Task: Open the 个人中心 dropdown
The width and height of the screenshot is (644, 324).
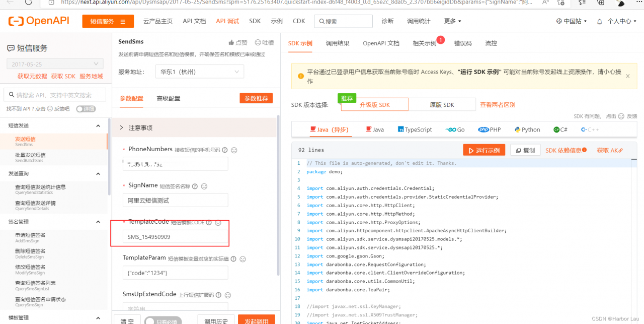Action: 622,21
